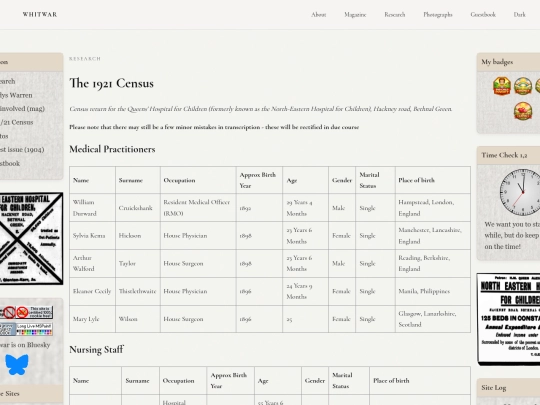
Task: Click the analog clock widget
Action: (x=522, y=192)
